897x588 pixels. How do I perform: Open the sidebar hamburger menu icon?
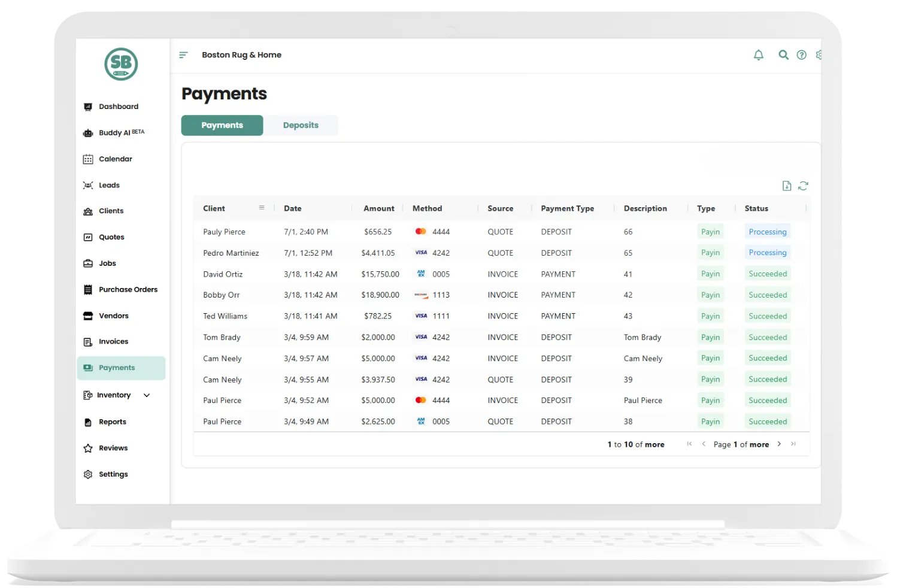point(183,54)
